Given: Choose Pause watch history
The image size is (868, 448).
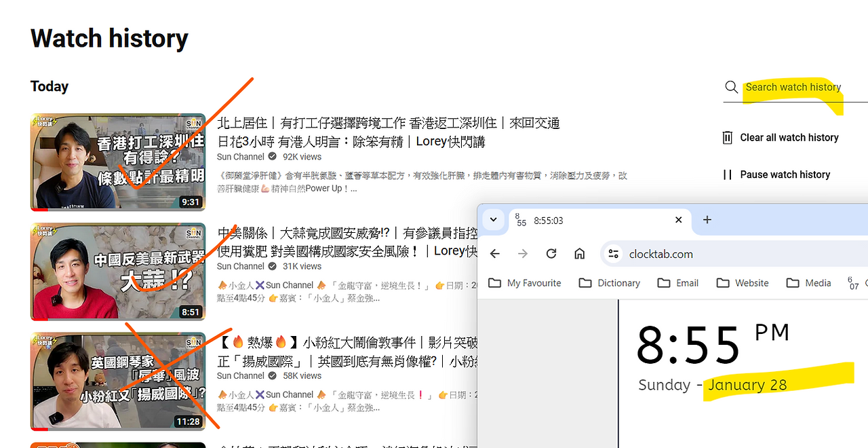Looking at the screenshot, I should [x=785, y=174].
